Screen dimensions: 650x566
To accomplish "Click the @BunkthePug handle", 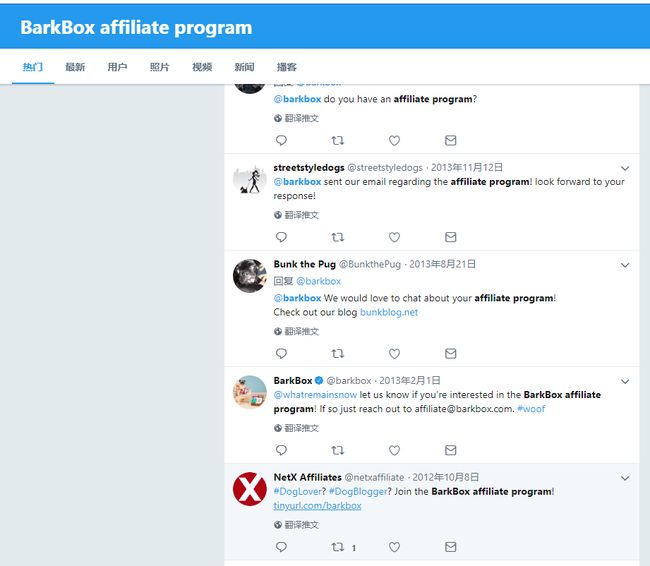I will tap(370, 264).
